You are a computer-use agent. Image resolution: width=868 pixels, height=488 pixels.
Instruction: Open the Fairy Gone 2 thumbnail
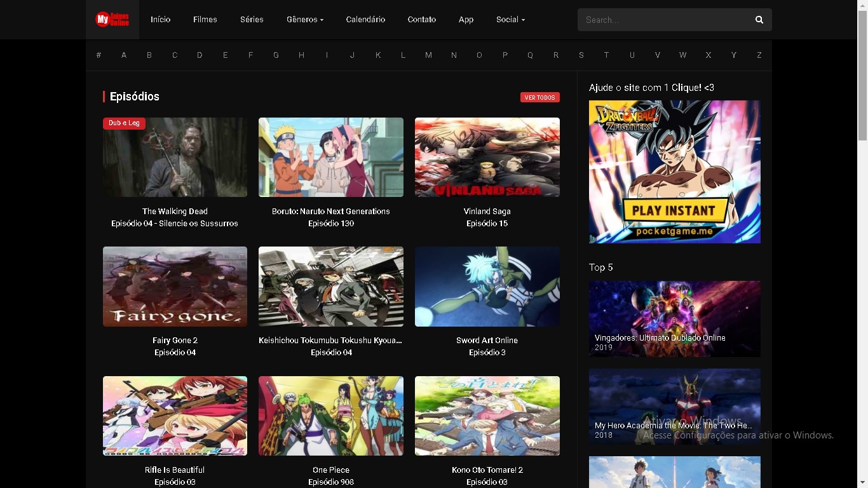pos(175,287)
